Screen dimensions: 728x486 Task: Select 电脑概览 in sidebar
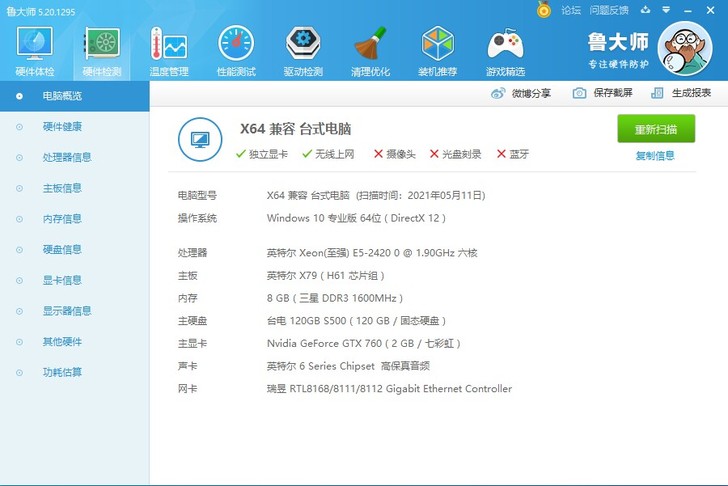74,96
